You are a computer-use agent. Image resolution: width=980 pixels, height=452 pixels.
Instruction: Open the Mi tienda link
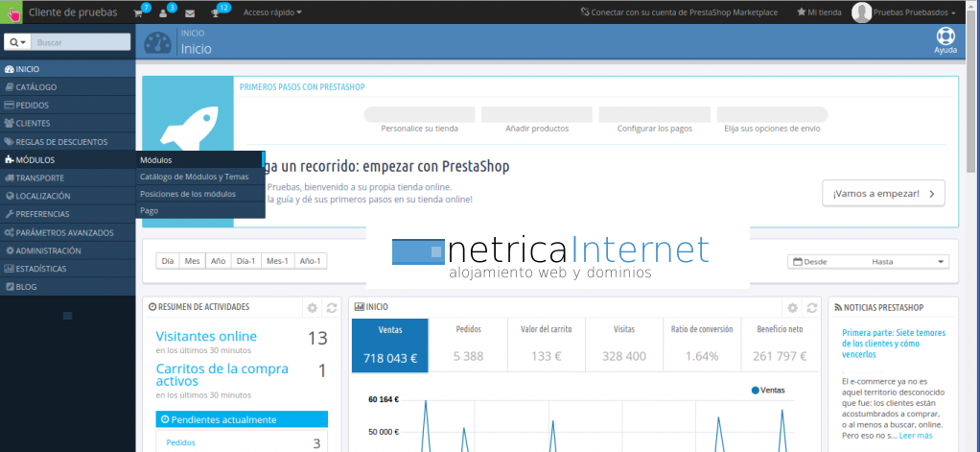tap(819, 12)
